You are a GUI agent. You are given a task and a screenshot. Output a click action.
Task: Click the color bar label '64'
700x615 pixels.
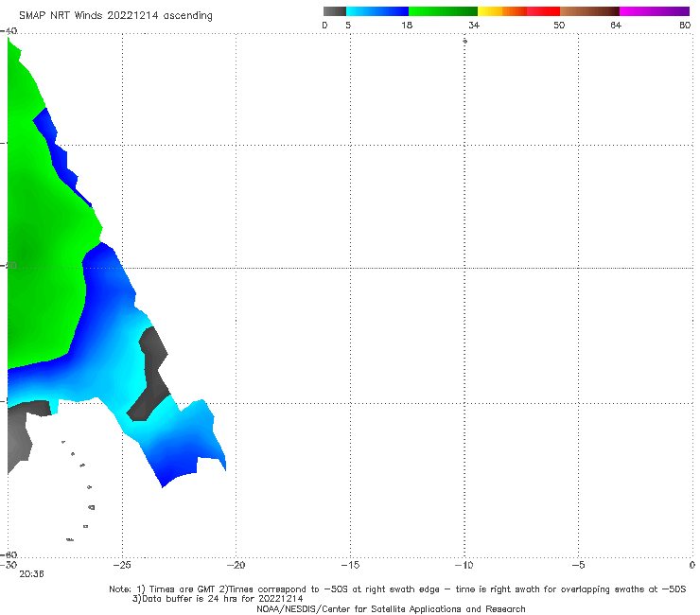tap(616, 26)
